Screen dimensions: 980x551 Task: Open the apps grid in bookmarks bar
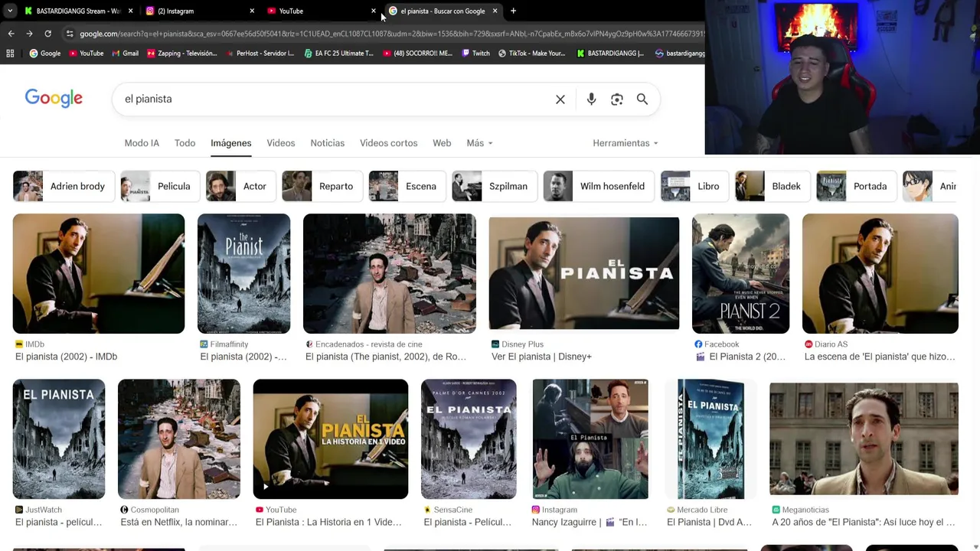[10, 54]
